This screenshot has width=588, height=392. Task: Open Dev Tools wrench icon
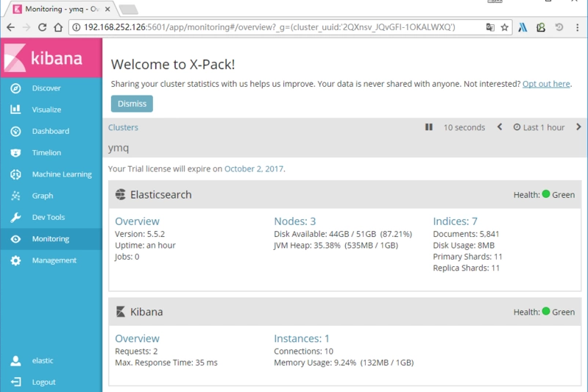[x=15, y=218]
